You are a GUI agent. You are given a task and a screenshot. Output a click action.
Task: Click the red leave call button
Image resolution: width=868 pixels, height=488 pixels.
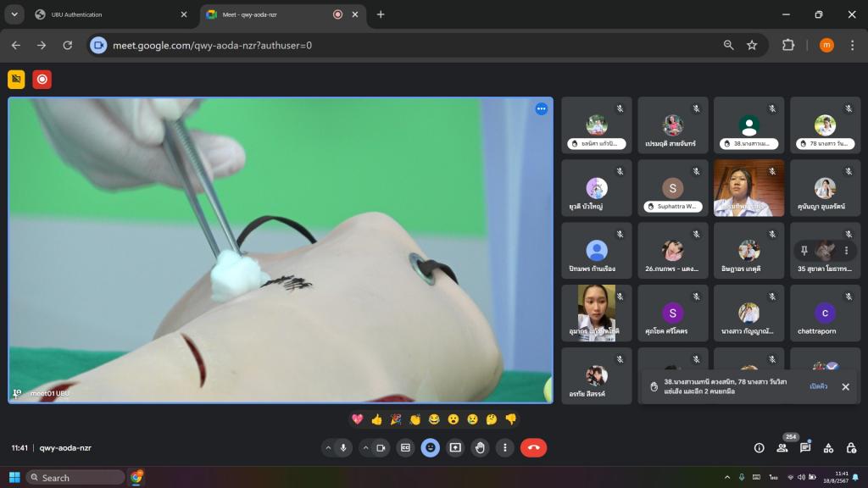(533, 448)
